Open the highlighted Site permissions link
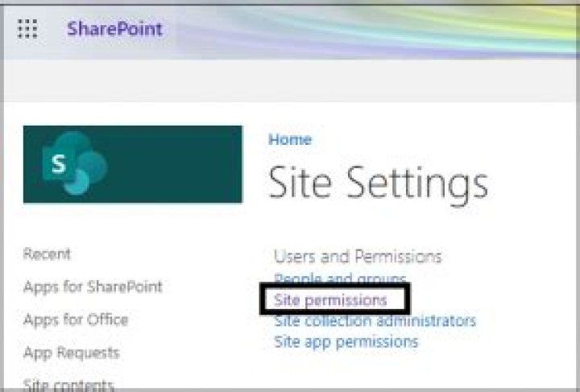580x392 pixels. click(330, 300)
